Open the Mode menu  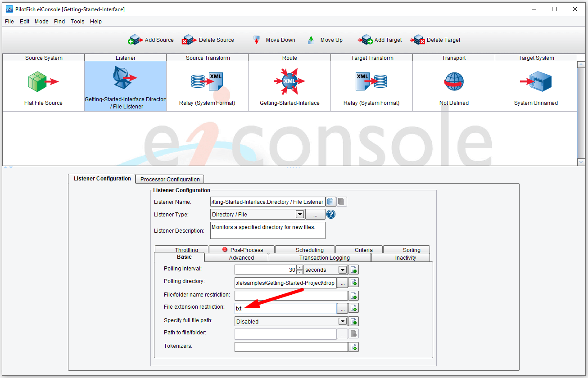pos(41,22)
